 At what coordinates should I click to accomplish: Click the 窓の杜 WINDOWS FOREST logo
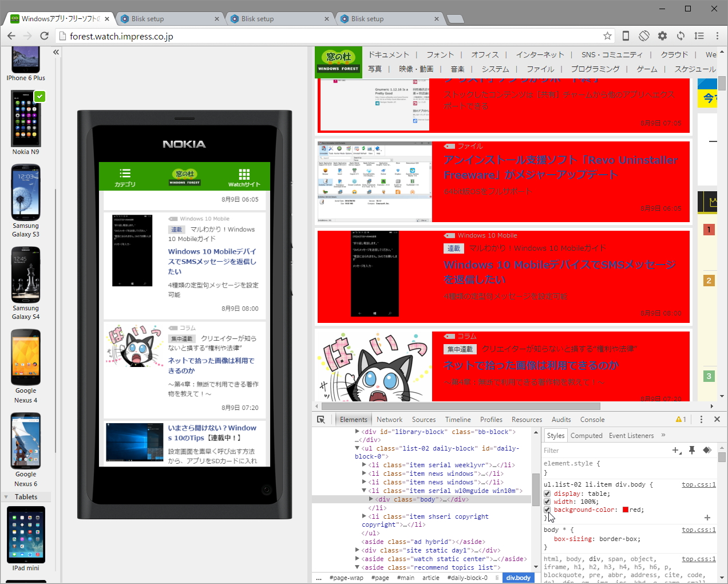[338, 62]
